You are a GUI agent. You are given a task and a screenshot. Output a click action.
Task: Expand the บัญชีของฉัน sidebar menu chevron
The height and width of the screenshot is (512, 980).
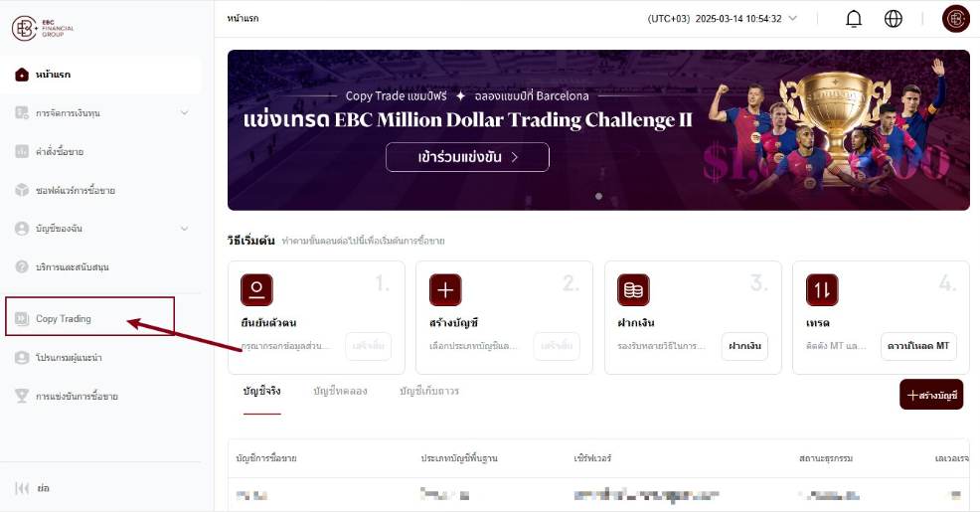pos(185,229)
